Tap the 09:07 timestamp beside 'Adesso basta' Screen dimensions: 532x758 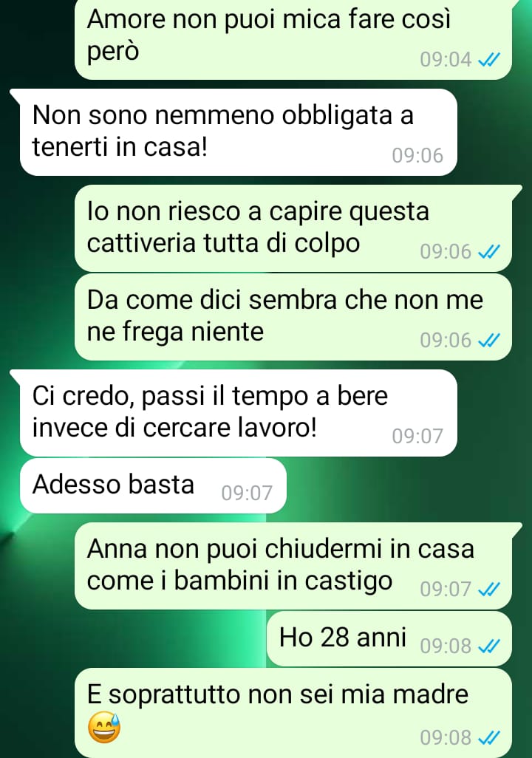click(247, 493)
